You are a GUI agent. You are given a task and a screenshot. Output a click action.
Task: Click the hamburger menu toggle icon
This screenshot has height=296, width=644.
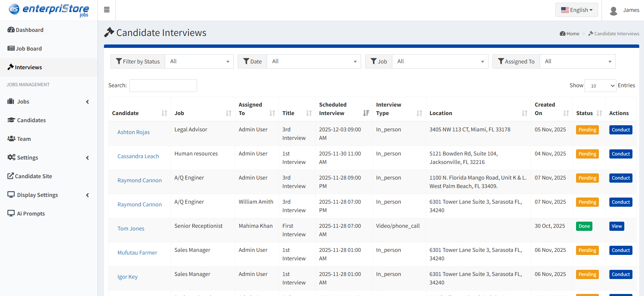tap(107, 10)
